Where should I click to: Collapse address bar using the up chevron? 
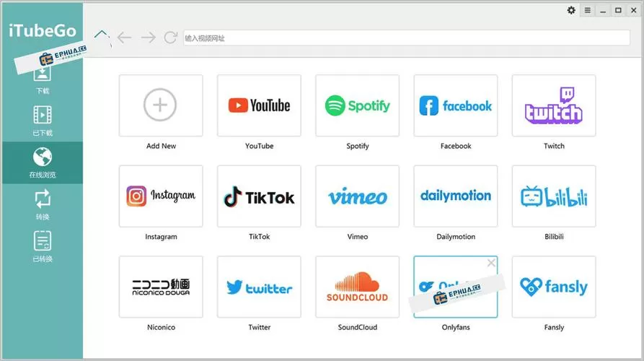tap(101, 34)
